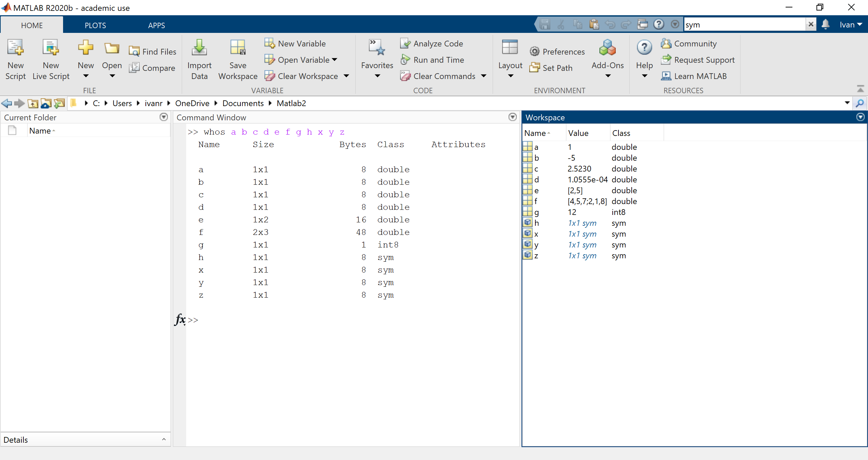Click Run and Time
Viewport: 868px width, 460px height.
tap(432, 60)
